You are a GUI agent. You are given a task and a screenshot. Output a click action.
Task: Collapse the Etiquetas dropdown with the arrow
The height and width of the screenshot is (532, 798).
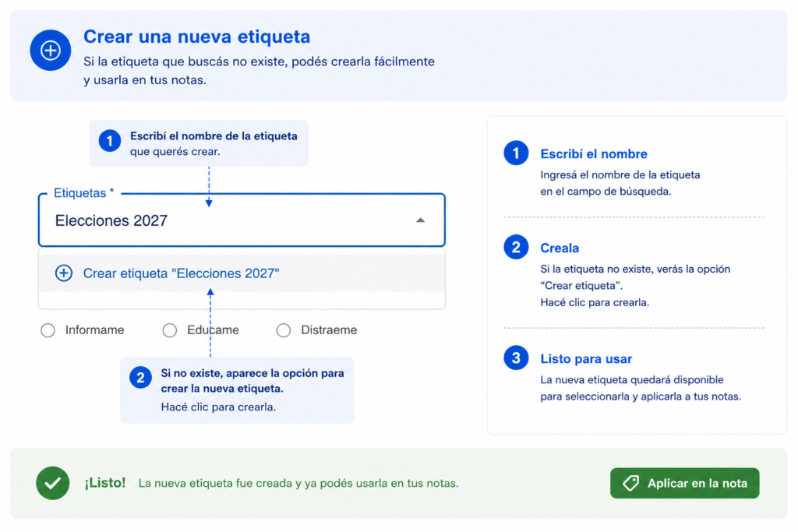point(420,220)
